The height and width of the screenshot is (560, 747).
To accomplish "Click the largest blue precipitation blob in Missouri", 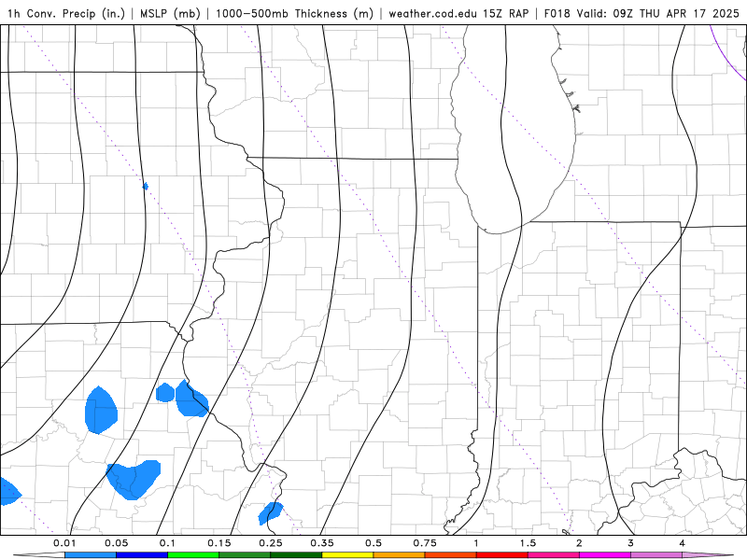I will click(134, 479).
